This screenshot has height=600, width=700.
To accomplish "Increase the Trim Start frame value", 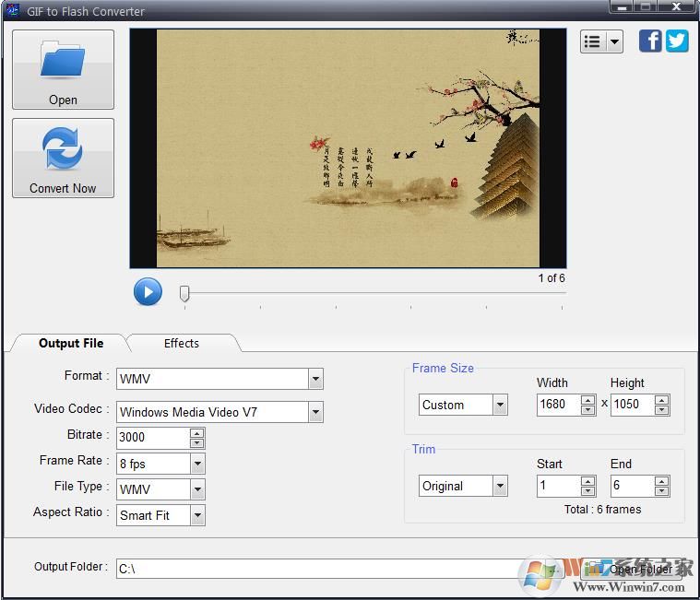I will coord(588,481).
